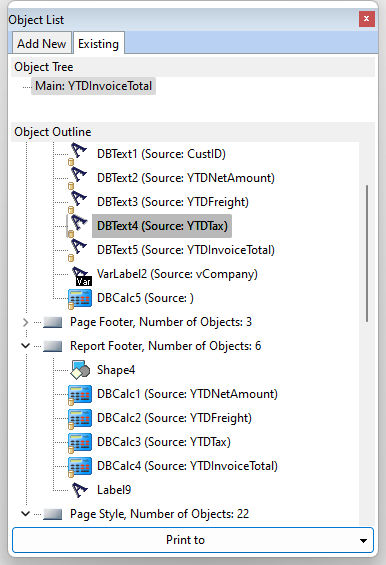Click the Page Style band icon
The height and width of the screenshot is (565, 386).
coord(53,514)
